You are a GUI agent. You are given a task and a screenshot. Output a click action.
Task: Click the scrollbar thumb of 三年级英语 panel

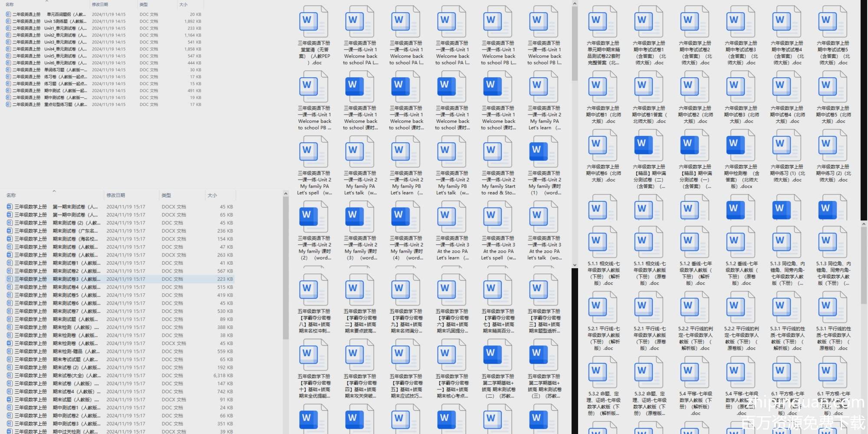(x=575, y=43)
